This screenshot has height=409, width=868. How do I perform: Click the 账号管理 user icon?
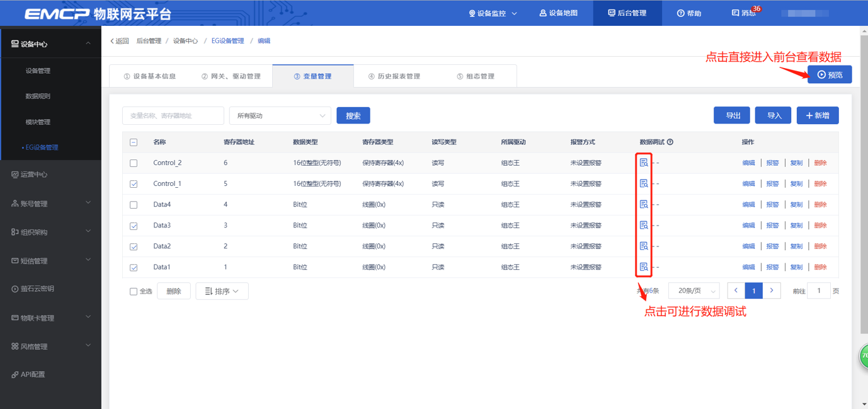click(15, 204)
